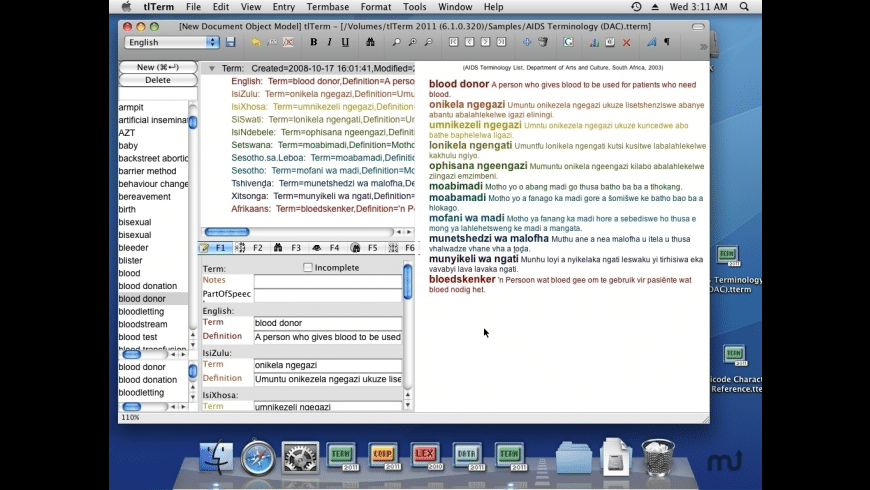Apply Italic formatting from toolbar

[x=329, y=42]
